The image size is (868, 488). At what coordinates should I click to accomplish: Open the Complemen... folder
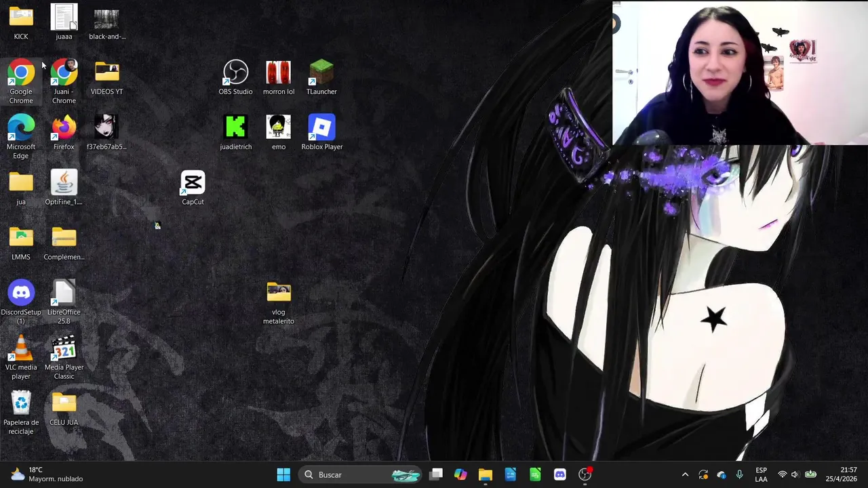[x=64, y=243]
